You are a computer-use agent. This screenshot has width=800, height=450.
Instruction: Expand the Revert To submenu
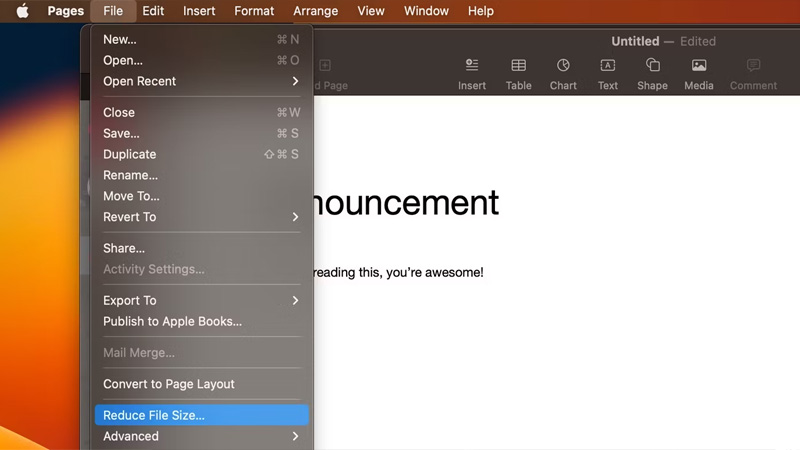200,217
